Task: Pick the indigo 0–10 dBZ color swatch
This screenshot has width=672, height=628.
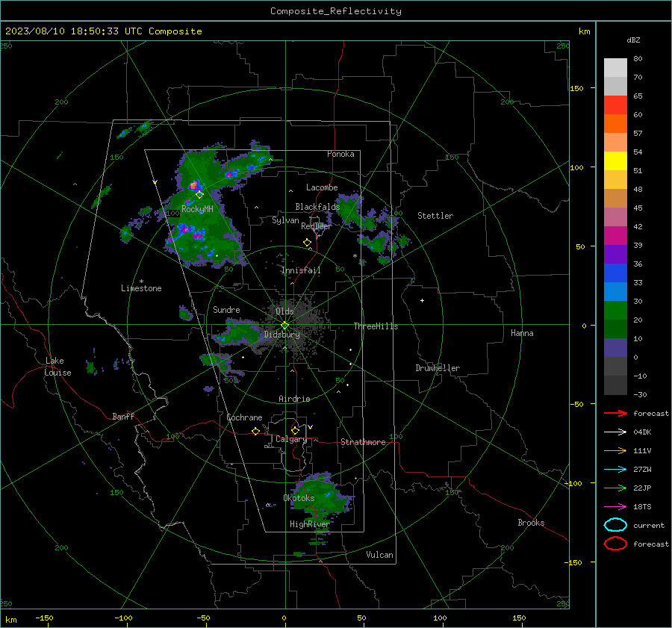Action: (x=615, y=348)
